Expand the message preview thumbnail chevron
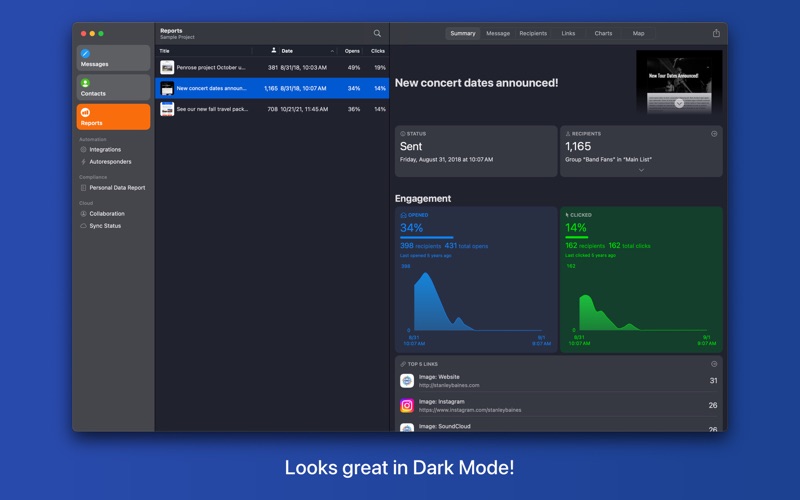The width and height of the screenshot is (800, 500). point(679,104)
